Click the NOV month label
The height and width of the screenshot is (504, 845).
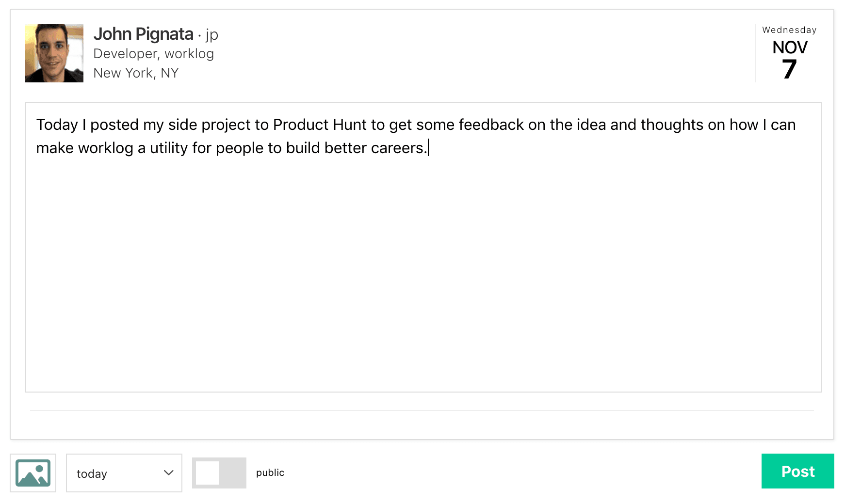790,47
